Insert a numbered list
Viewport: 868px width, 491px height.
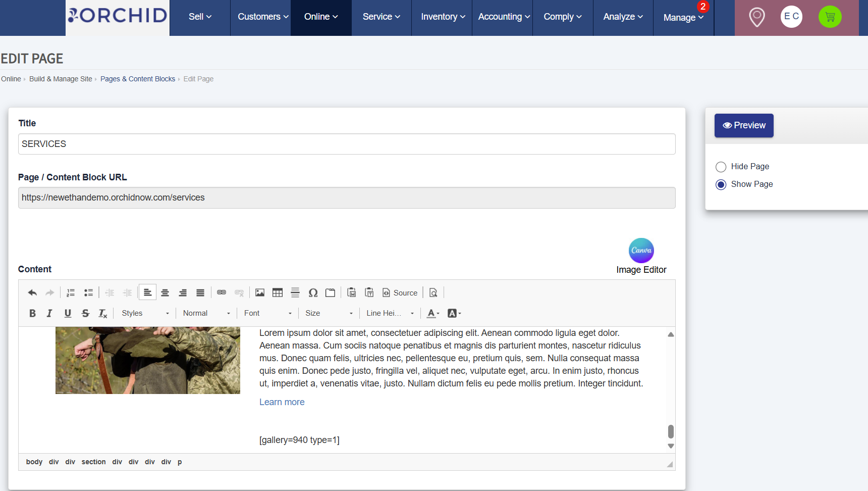pyautogui.click(x=71, y=292)
